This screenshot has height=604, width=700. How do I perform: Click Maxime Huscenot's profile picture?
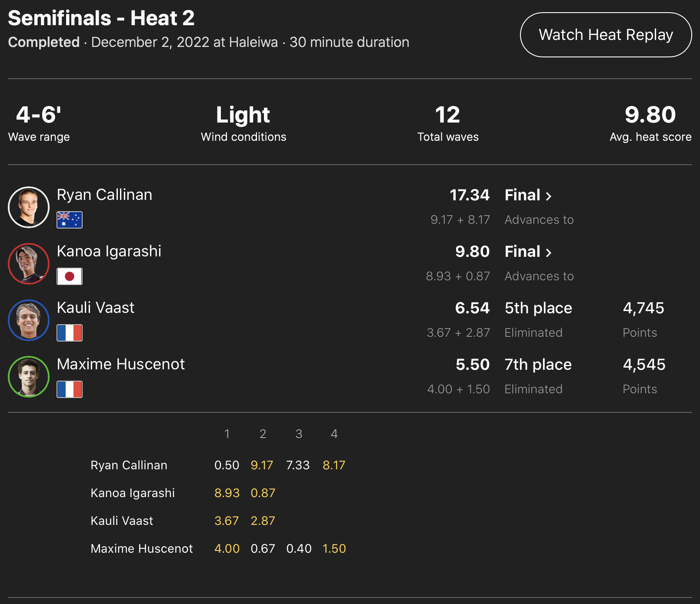pos(29,377)
